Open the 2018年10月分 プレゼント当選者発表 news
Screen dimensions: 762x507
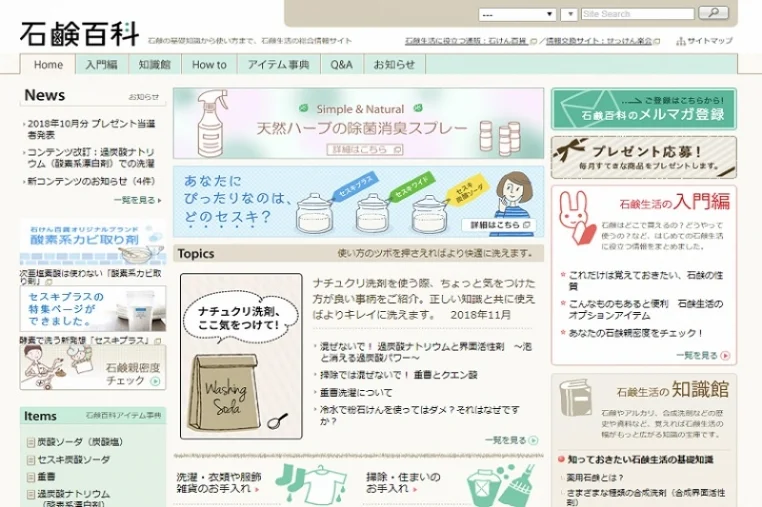click(x=91, y=129)
